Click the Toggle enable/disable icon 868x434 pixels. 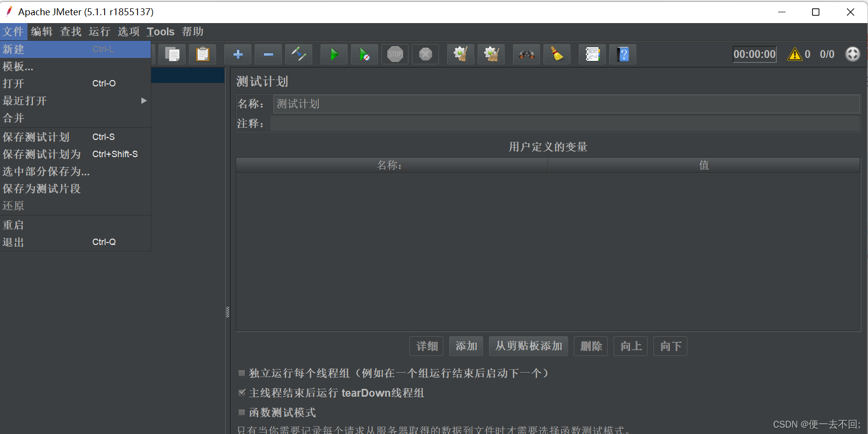coord(299,54)
